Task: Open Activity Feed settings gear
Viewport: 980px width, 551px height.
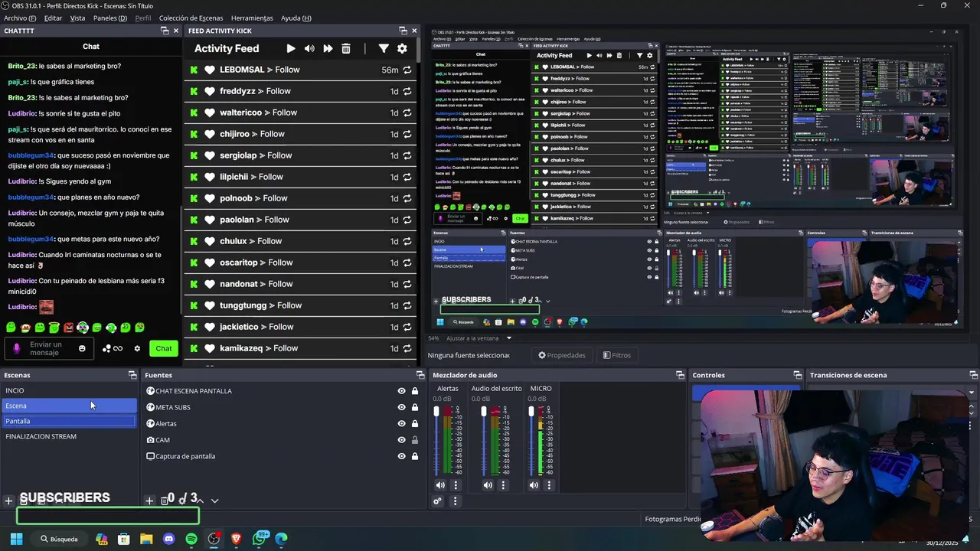Action: [402, 48]
